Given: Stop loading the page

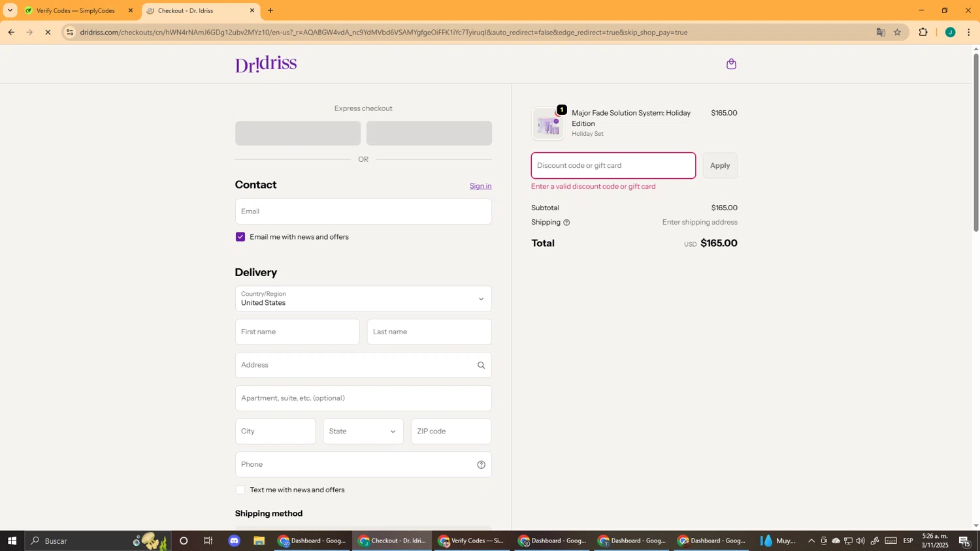Looking at the screenshot, I should pyautogui.click(x=48, y=32).
